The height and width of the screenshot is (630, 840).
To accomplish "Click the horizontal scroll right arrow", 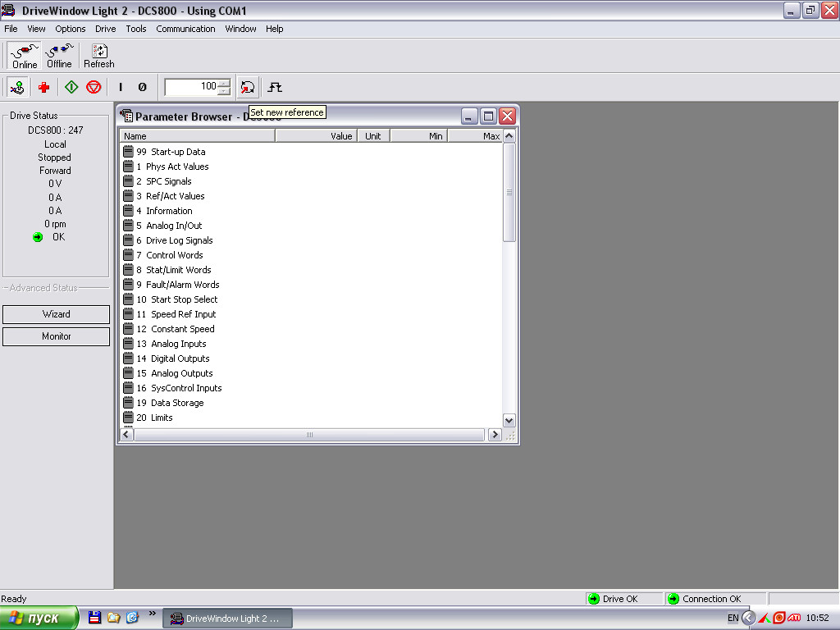I will coord(495,435).
